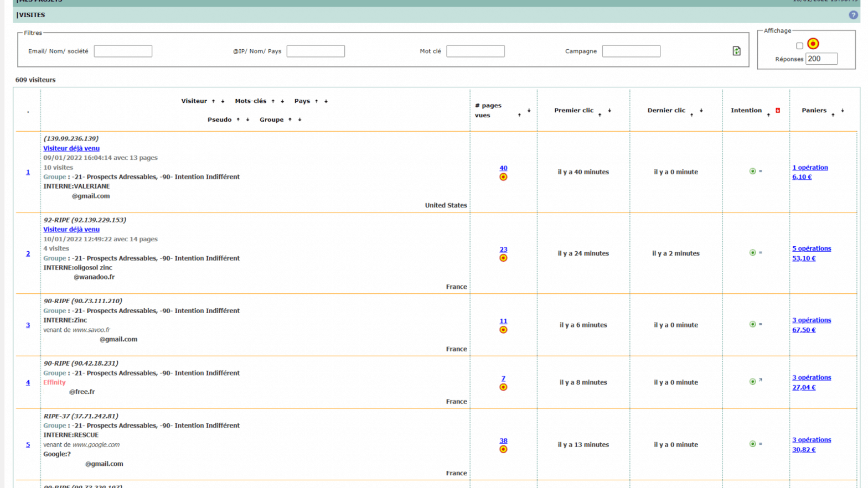Open visitor row number 2 link
The image size is (868, 488).
[28, 253]
